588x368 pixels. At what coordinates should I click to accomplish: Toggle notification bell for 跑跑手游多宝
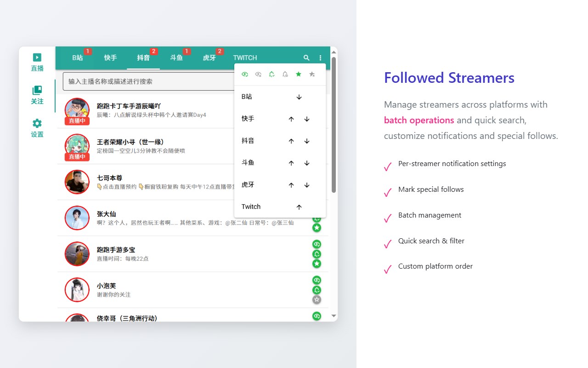click(317, 254)
